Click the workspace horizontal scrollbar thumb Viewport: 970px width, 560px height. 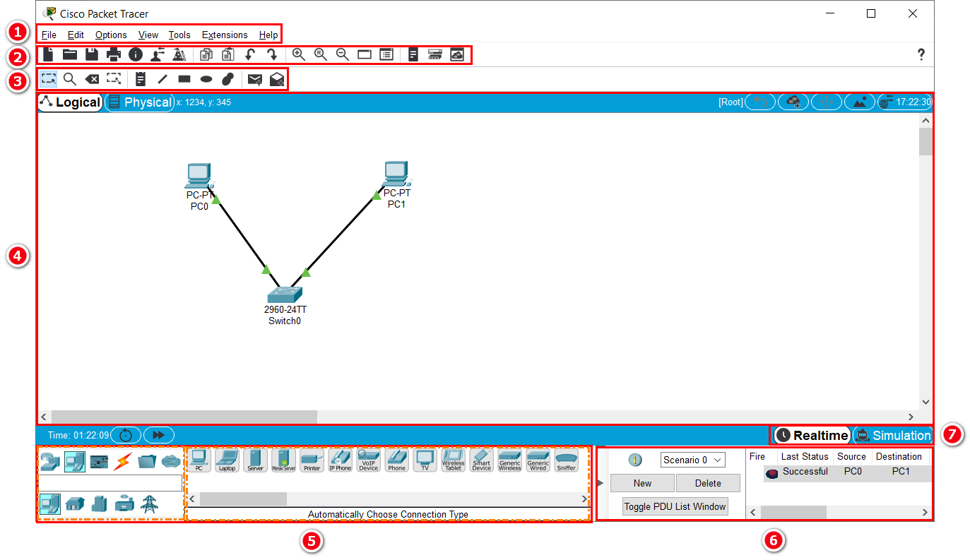[184, 417]
